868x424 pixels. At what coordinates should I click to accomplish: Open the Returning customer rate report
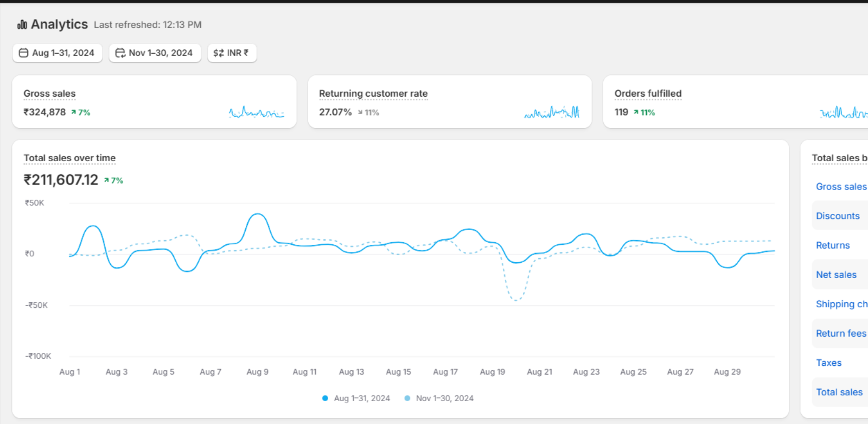tap(373, 93)
